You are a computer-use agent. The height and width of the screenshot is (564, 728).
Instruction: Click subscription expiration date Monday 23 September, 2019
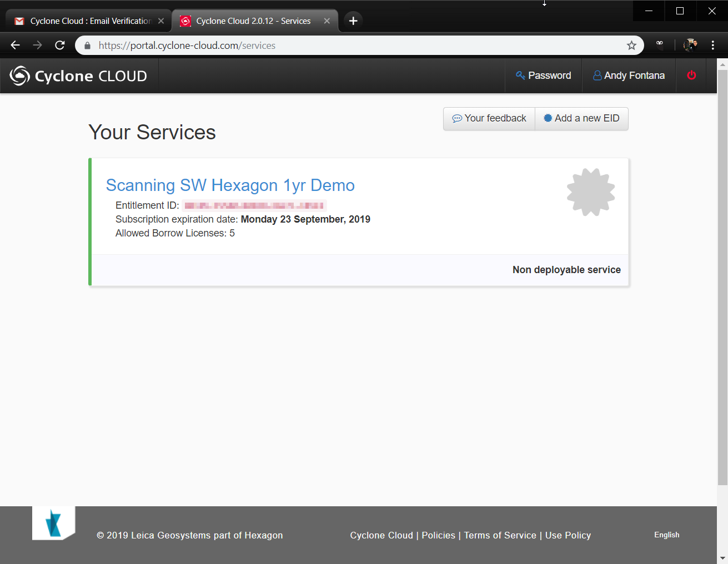point(305,219)
